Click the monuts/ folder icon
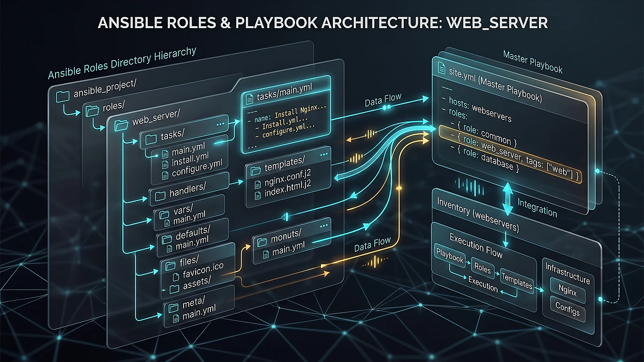The image size is (644, 362). (x=262, y=242)
